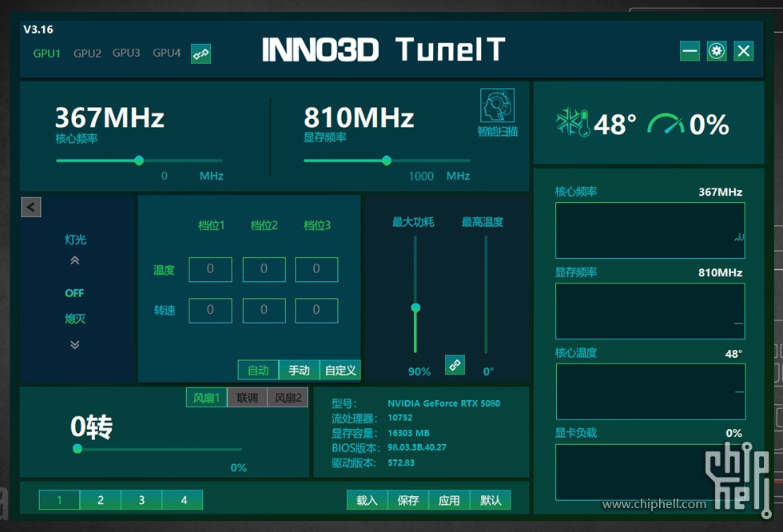Screen dimensions: 783x532
Task: Click the 0转 fan speed readout
Action: point(91,427)
